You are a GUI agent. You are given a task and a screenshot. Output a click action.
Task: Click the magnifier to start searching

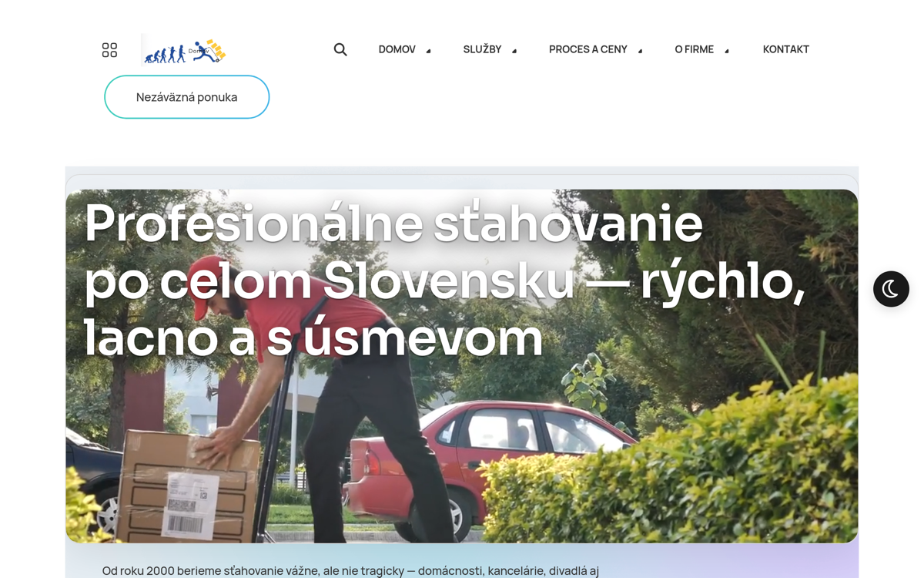(x=340, y=49)
